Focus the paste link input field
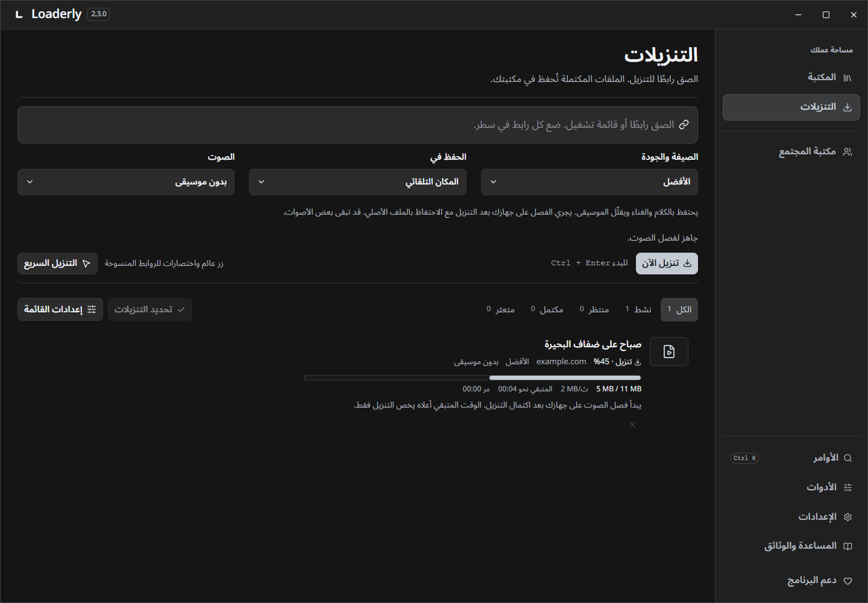The width and height of the screenshot is (868, 603). click(x=357, y=125)
